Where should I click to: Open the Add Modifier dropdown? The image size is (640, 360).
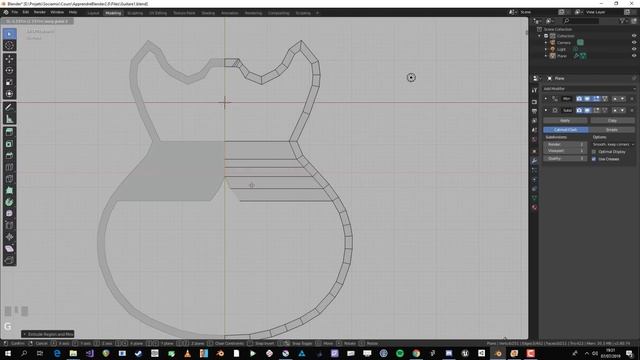(x=589, y=89)
